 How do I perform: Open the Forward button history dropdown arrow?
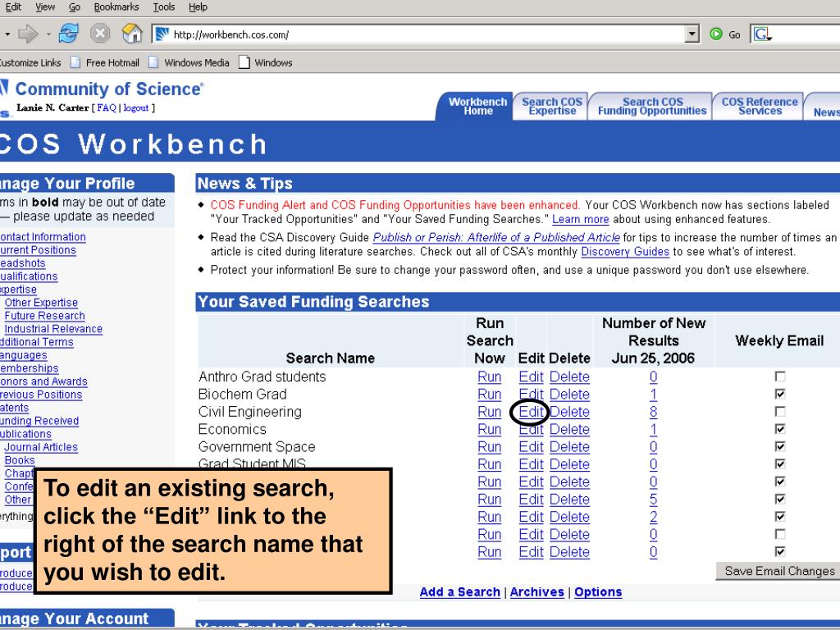point(48,34)
